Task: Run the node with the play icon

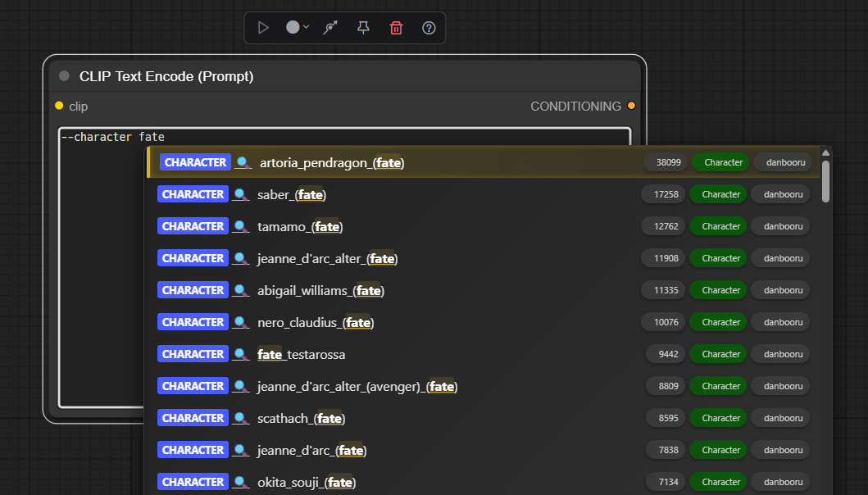Action: coord(263,28)
